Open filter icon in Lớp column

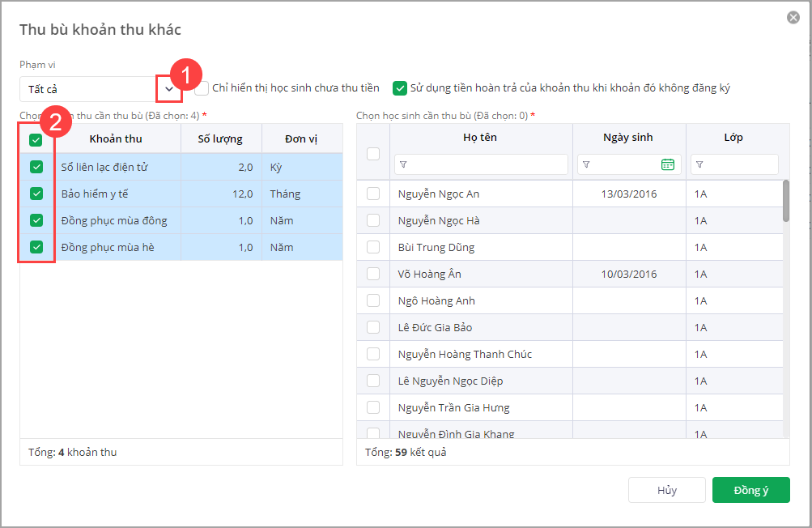pos(699,164)
